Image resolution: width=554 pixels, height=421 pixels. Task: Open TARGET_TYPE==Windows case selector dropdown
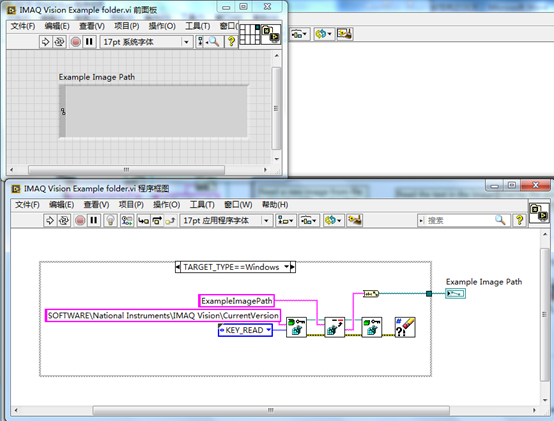287,267
